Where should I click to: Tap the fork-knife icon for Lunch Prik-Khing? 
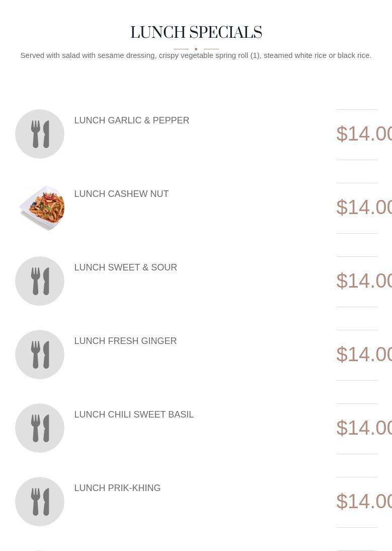[x=40, y=502]
